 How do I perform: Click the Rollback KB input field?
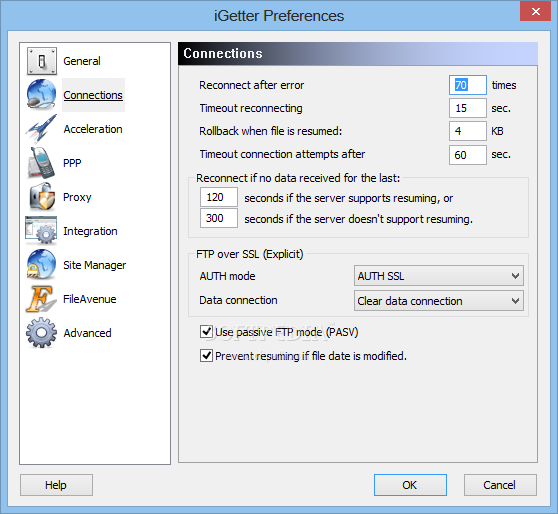point(468,131)
